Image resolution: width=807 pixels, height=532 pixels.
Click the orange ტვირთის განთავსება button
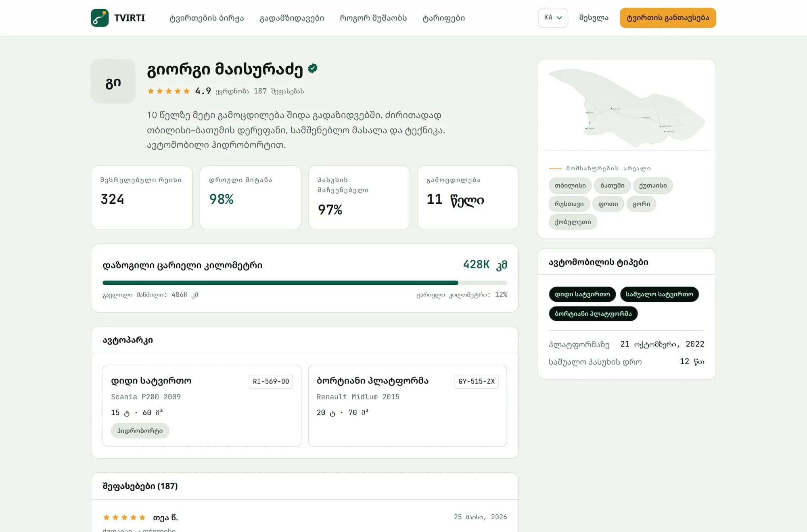pos(668,18)
